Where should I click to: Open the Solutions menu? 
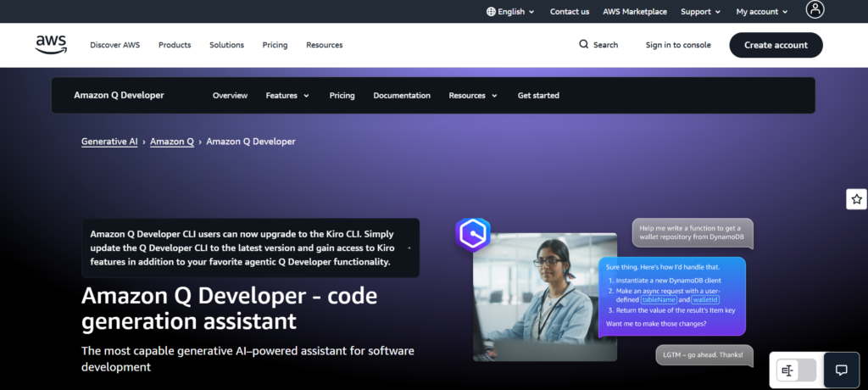(x=226, y=45)
